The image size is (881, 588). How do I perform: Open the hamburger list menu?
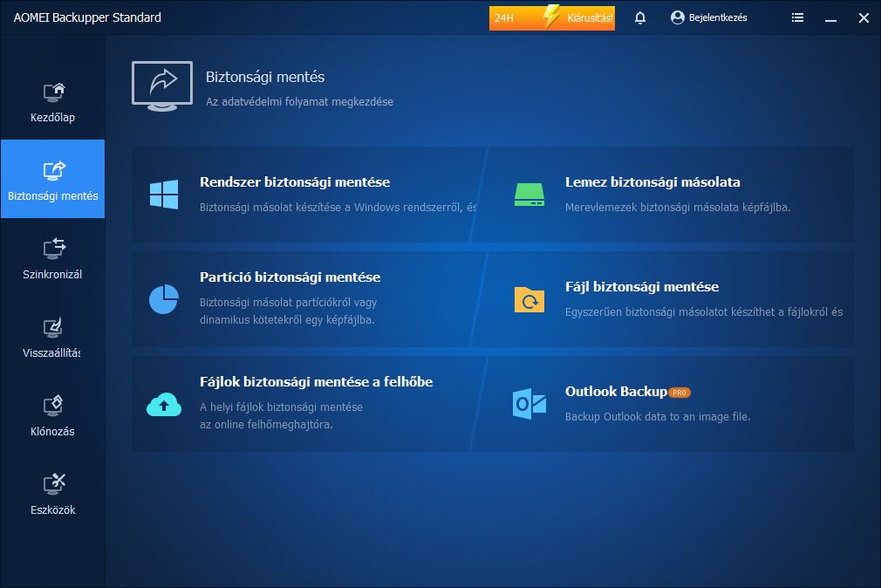[797, 17]
